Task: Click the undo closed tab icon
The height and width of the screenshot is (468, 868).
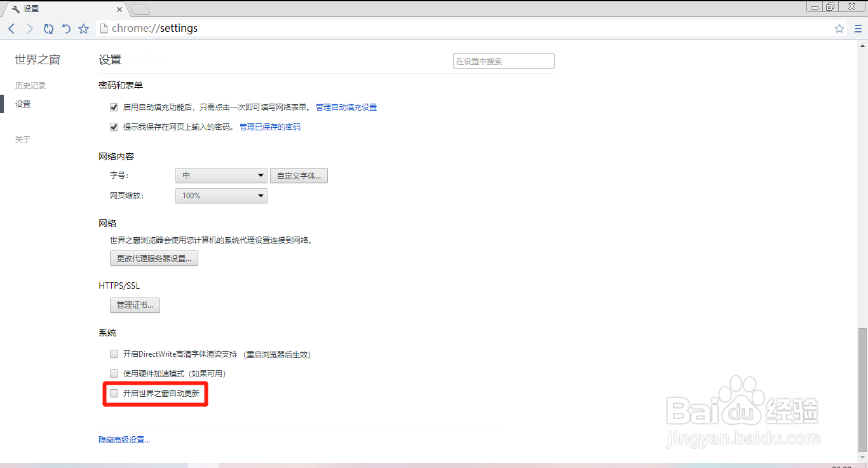Action: (x=66, y=29)
